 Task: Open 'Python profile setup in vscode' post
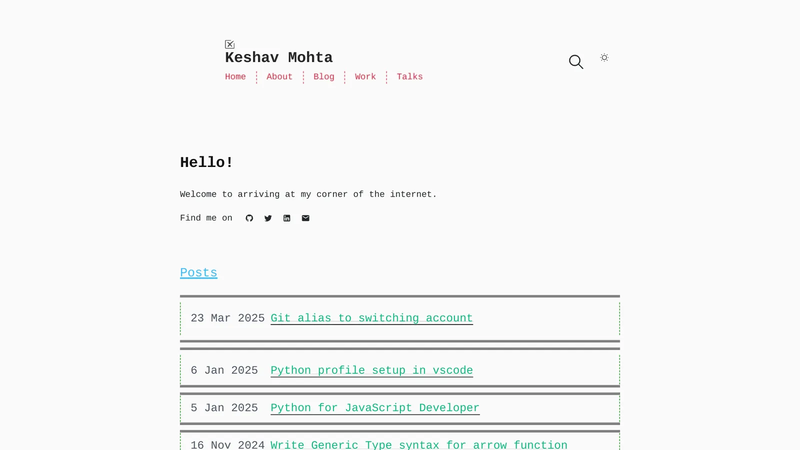[x=371, y=370]
